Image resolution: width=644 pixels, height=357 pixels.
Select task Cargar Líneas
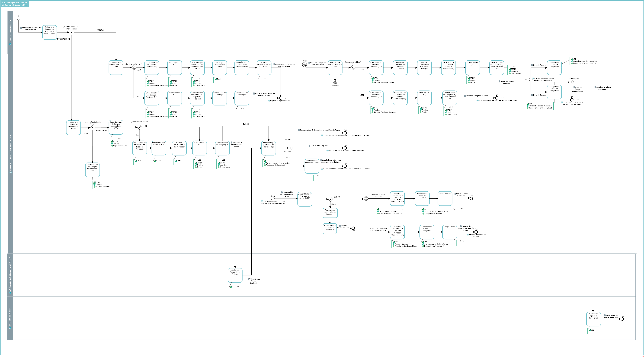point(449,232)
